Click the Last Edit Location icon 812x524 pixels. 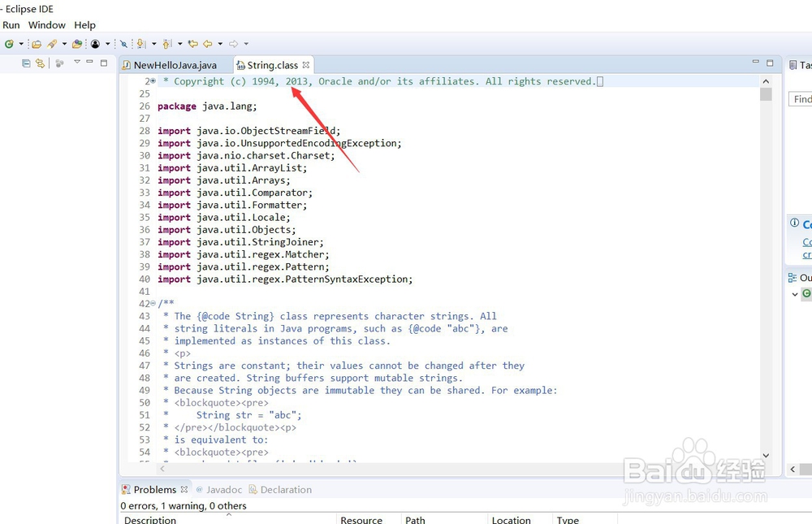pyautogui.click(x=193, y=44)
